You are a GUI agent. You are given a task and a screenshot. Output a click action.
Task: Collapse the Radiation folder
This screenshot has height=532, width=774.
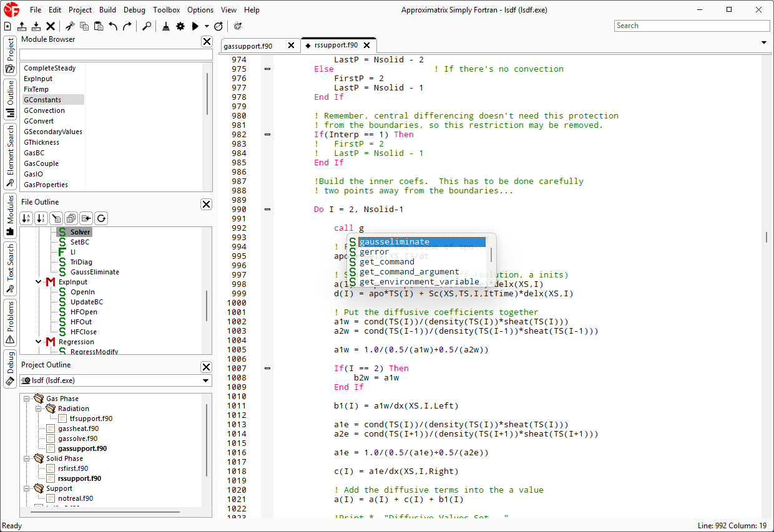(39, 409)
